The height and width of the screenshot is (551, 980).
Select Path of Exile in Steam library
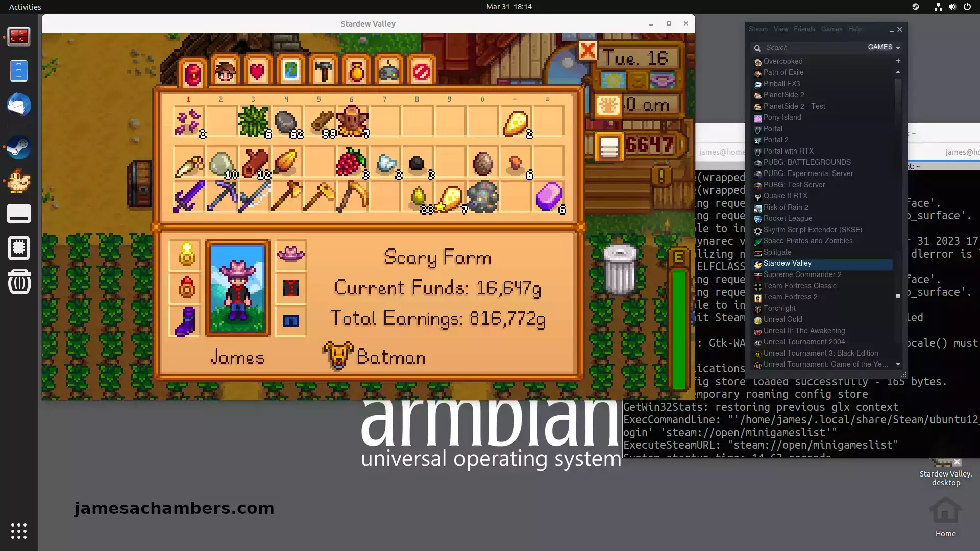tap(783, 72)
